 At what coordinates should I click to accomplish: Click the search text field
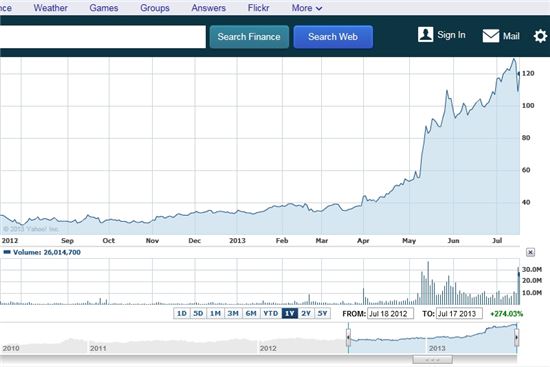pyautogui.click(x=103, y=37)
